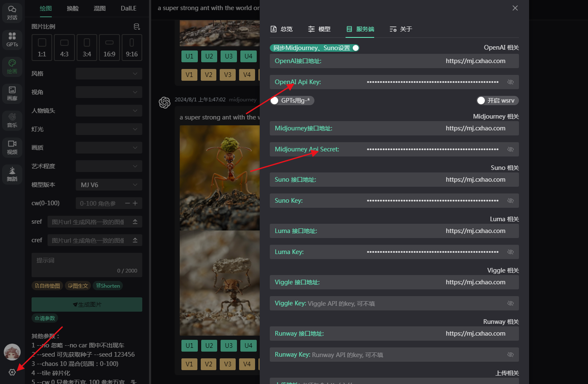Click upper U1 upscale button
The image size is (588, 384).
tap(189, 56)
